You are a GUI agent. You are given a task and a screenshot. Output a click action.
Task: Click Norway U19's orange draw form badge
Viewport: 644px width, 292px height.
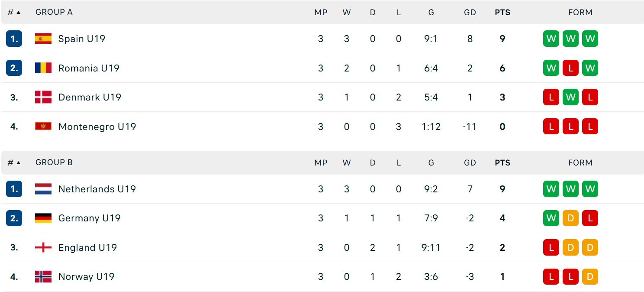pyautogui.click(x=590, y=276)
